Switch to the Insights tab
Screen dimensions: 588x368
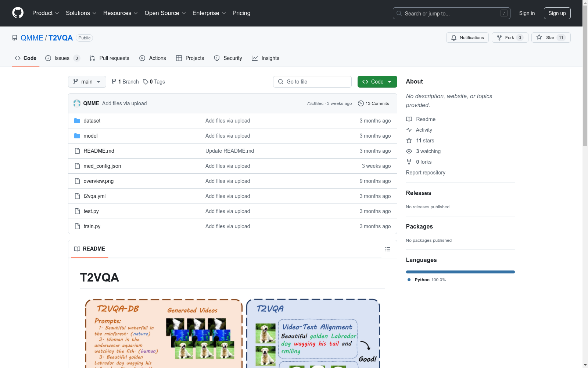click(265, 58)
